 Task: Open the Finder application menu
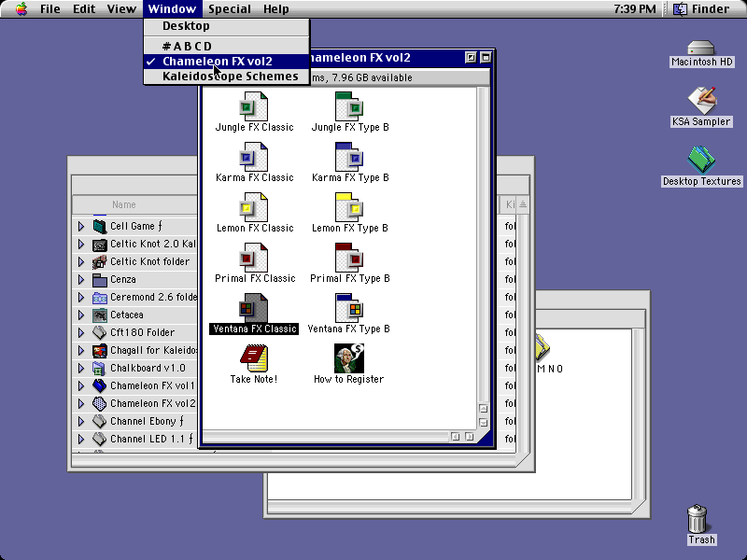[702, 9]
